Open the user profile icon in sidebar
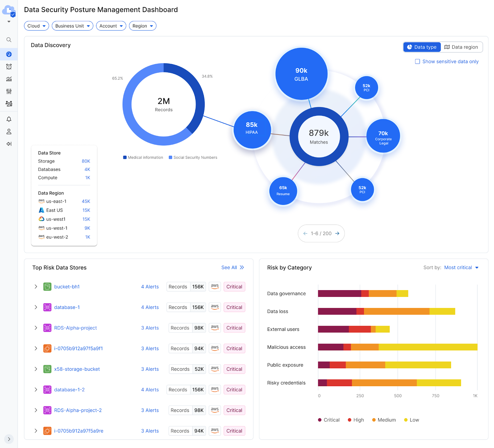The image size is (494, 448). tap(9, 132)
